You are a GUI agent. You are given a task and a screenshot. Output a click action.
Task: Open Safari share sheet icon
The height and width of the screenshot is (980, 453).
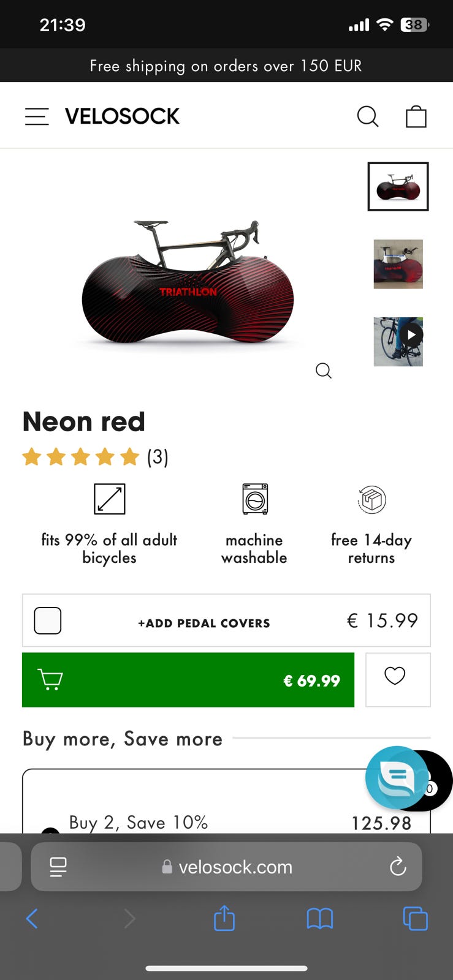coord(224,918)
